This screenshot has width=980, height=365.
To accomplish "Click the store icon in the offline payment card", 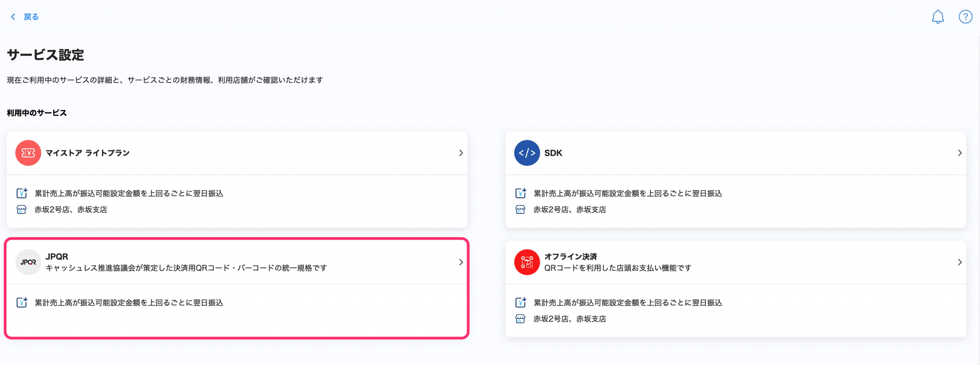I will (x=520, y=319).
